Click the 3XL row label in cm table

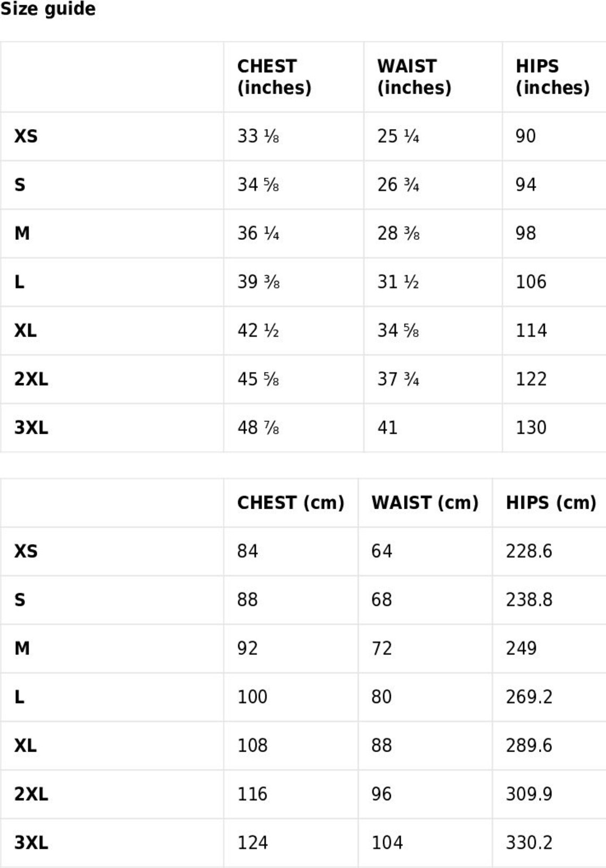pyautogui.click(x=31, y=842)
